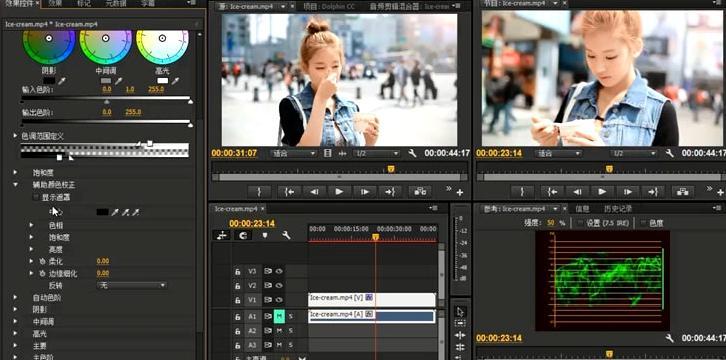
Task: Select Ice-cream.mp4 [V] clip on V1
Action: tap(372, 300)
